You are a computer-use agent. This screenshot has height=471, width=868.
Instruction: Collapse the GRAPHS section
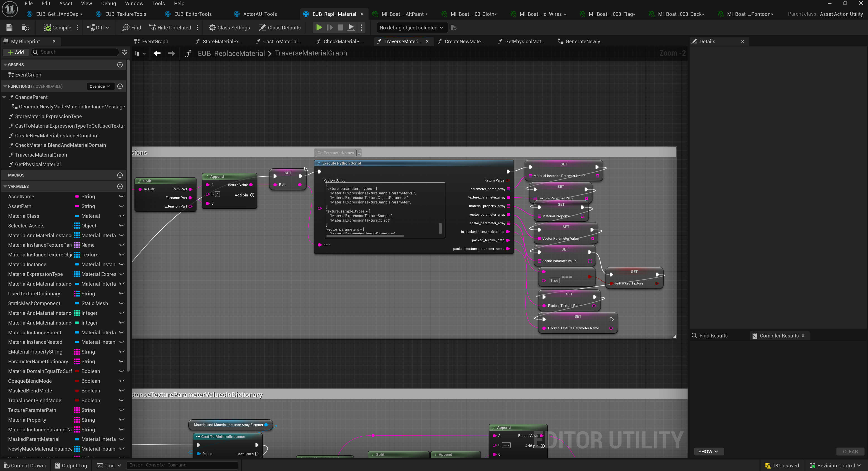5,65
